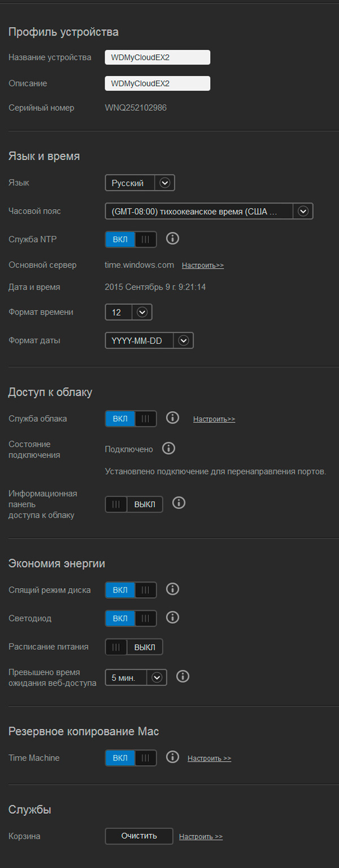Click info icon for cloud access dashboard toggle
The width and height of the screenshot is (339, 868).
[179, 503]
